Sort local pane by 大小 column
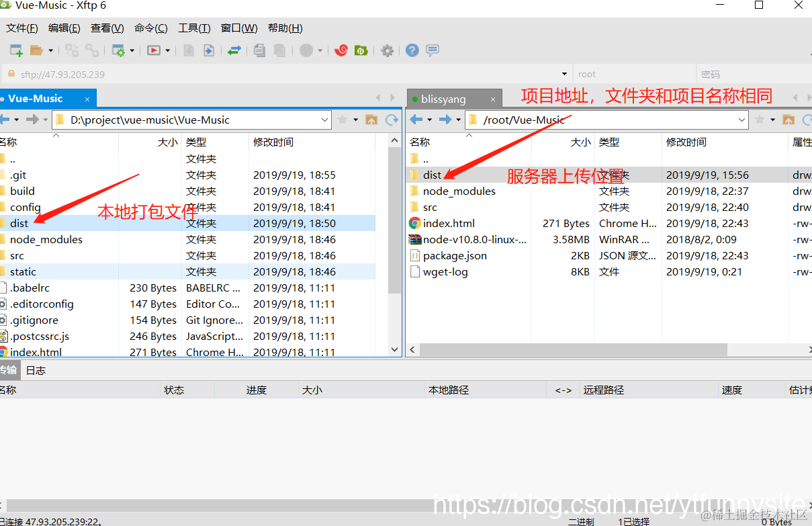Image resolution: width=812 pixels, height=526 pixels. pyautogui.click(x=150, y=142)
